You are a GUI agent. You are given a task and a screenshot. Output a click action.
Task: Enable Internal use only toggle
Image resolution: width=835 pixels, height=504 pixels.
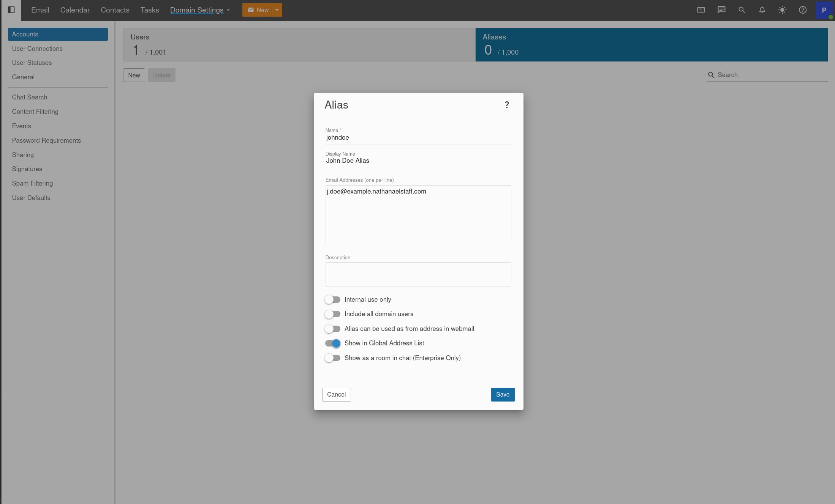[x=332, y=300]
